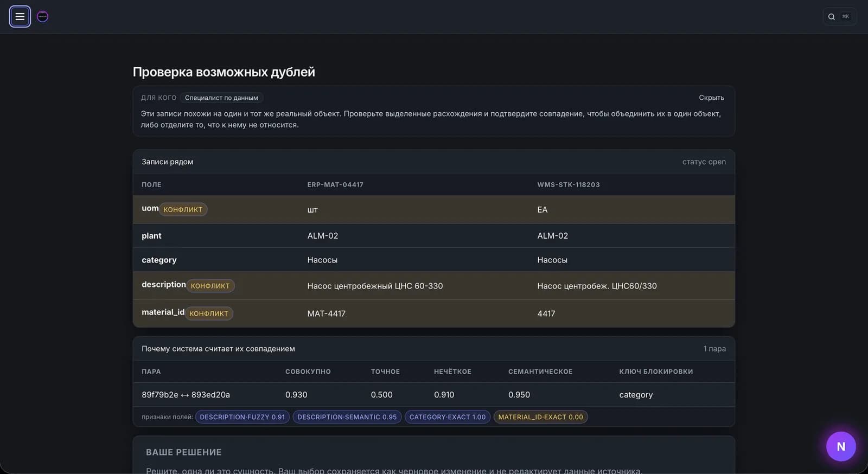
Task: Click the semantic score 0.950
Action: click(x=519, y=395)
